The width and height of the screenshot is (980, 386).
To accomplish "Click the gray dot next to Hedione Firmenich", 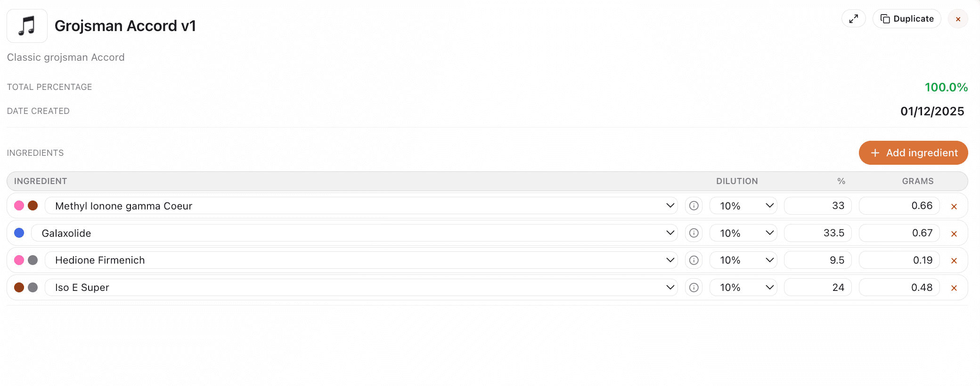I will 33,260.
